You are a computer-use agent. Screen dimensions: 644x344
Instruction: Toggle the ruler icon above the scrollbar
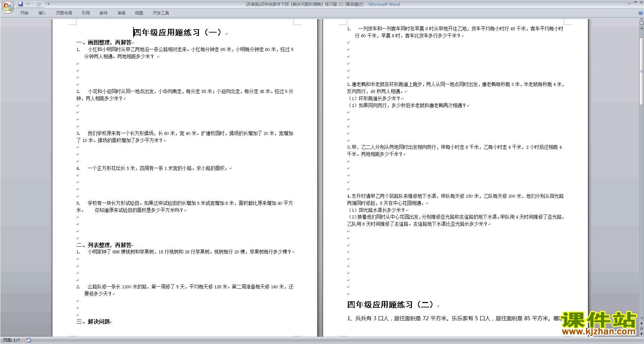[x=641, y=23]
